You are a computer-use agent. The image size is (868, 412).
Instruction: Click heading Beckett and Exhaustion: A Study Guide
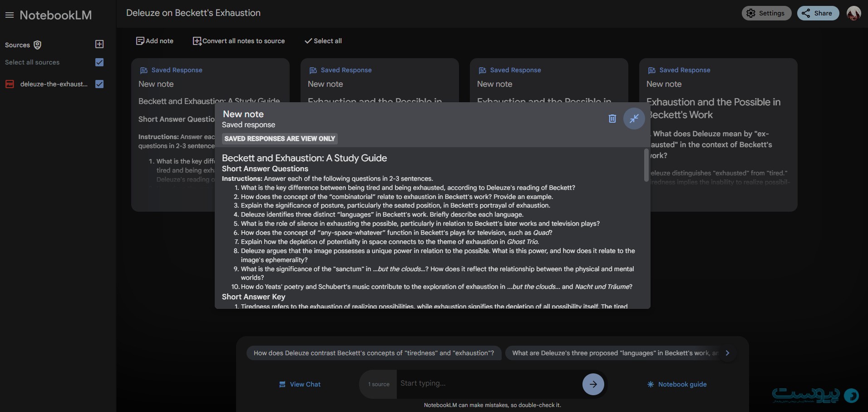click(304, 158)
